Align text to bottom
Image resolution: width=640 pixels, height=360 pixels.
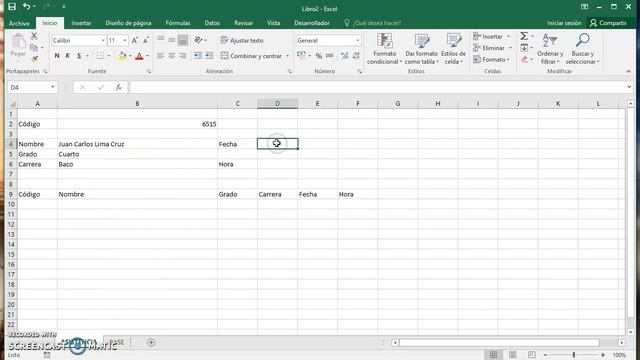click(182, 40)
